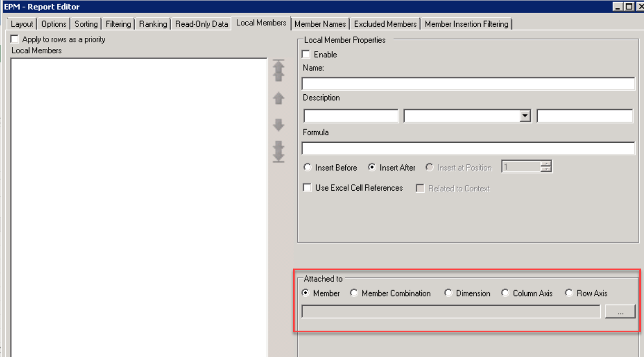Open Member Insertion Filtering tab
The width and height of the screenshot is (644, 357).
[467, 24]
